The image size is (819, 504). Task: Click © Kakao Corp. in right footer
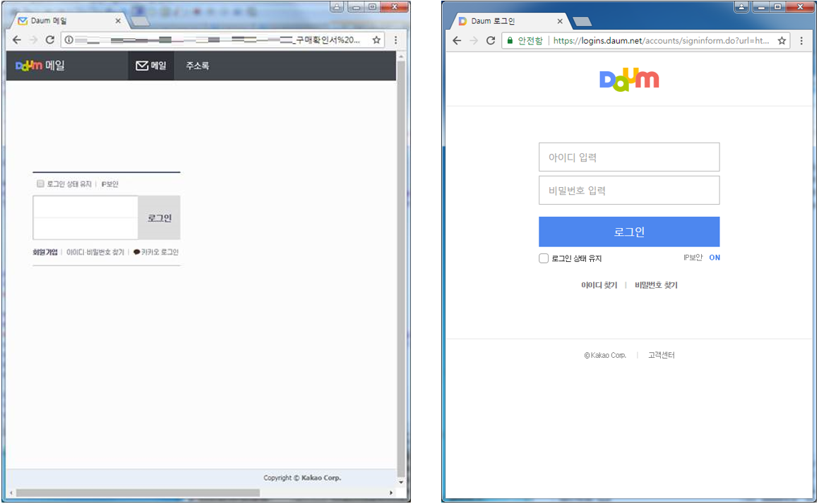point(605,355)
